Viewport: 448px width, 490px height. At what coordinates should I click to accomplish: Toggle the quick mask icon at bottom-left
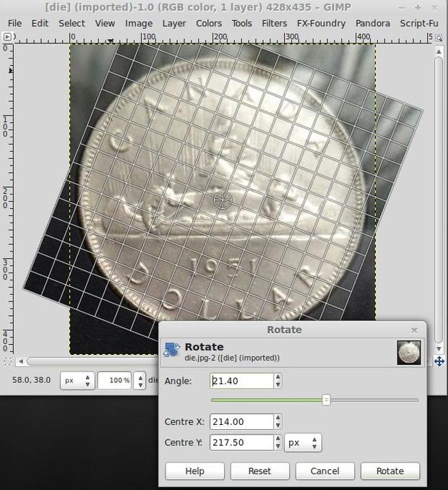point(8,361)
